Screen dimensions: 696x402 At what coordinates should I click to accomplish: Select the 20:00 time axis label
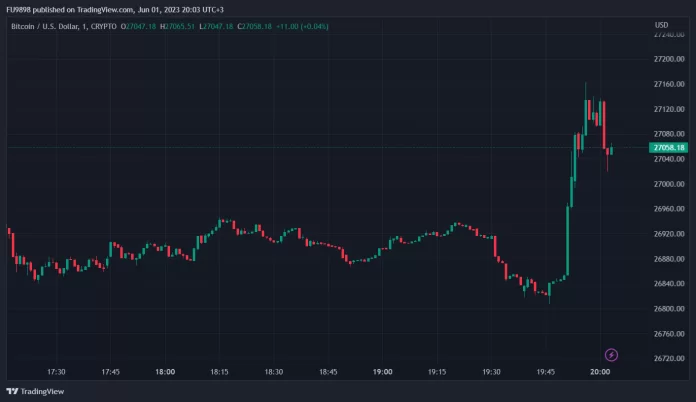[x=599, y=372]
